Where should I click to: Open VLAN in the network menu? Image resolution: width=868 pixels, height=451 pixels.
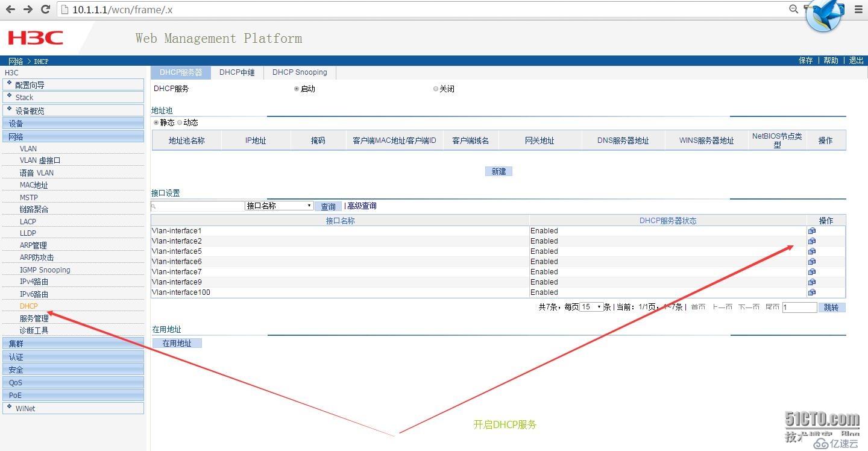(x=28, y=148)
